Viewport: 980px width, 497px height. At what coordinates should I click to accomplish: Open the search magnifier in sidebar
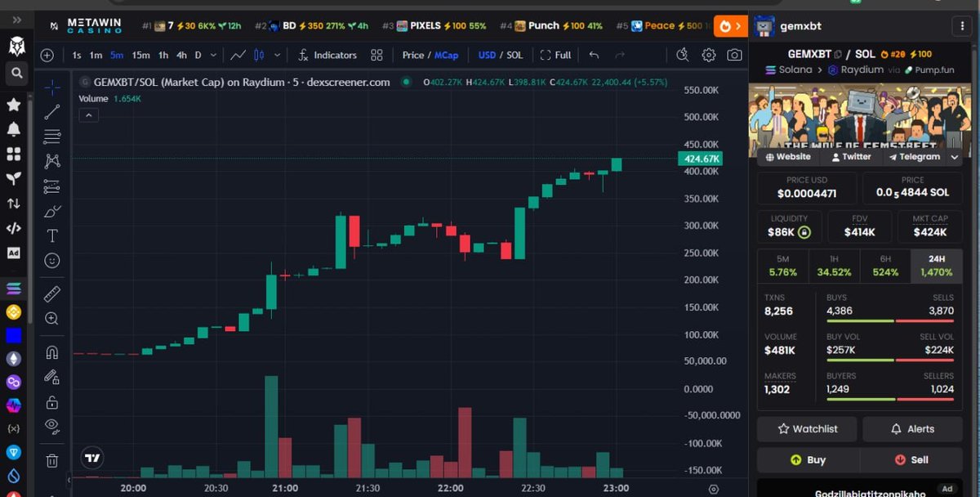tap(16, 74)
